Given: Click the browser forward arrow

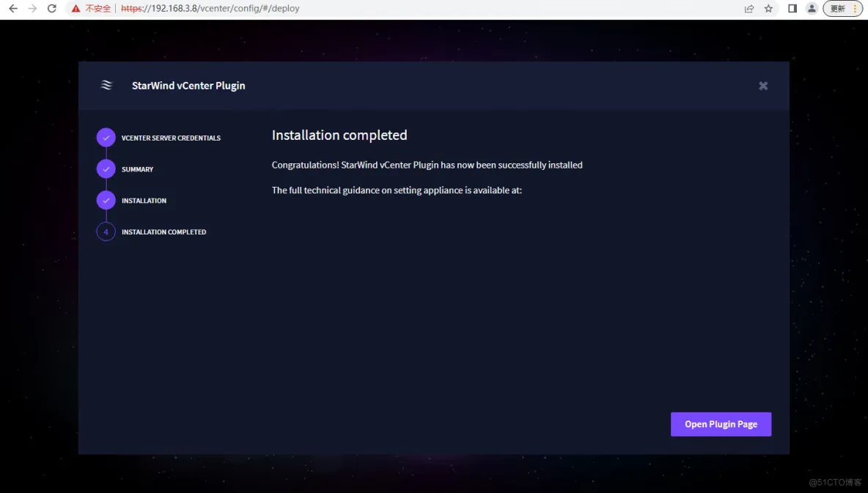Looking at the screenshot, I should [x=33, y=8].
